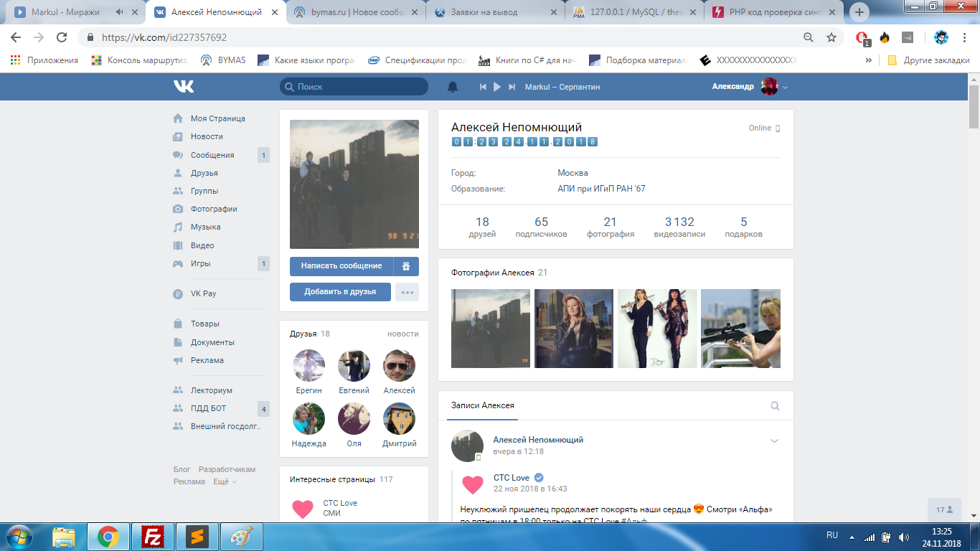Open Музыка in the left sidebar
The height and width of the screenshot is (551, 980).
[205, 227]
